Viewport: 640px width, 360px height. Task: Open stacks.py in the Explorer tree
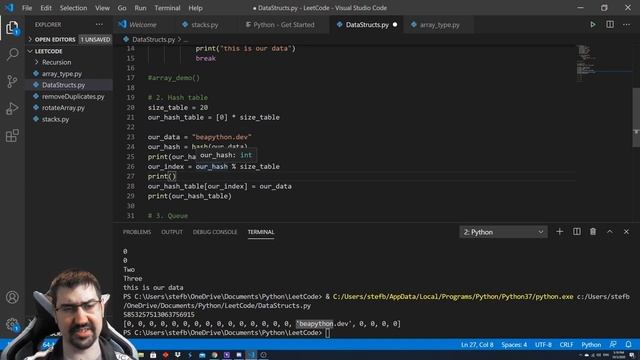pos(69,119)
